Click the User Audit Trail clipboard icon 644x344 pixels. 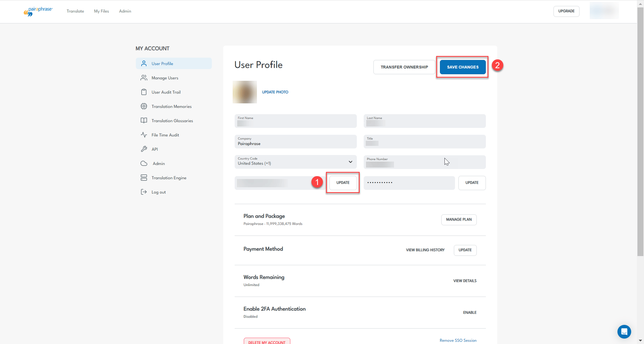click(144, 92)
